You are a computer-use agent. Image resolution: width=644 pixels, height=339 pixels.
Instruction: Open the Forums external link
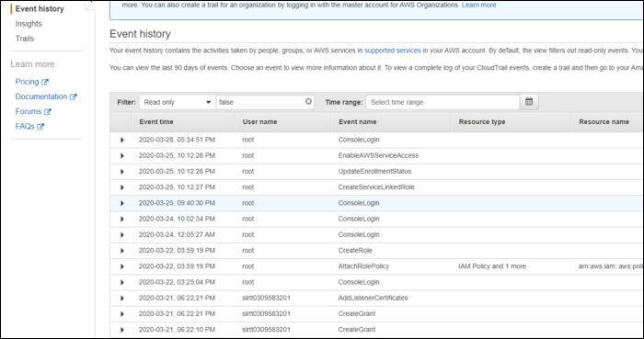pos(33,111)
